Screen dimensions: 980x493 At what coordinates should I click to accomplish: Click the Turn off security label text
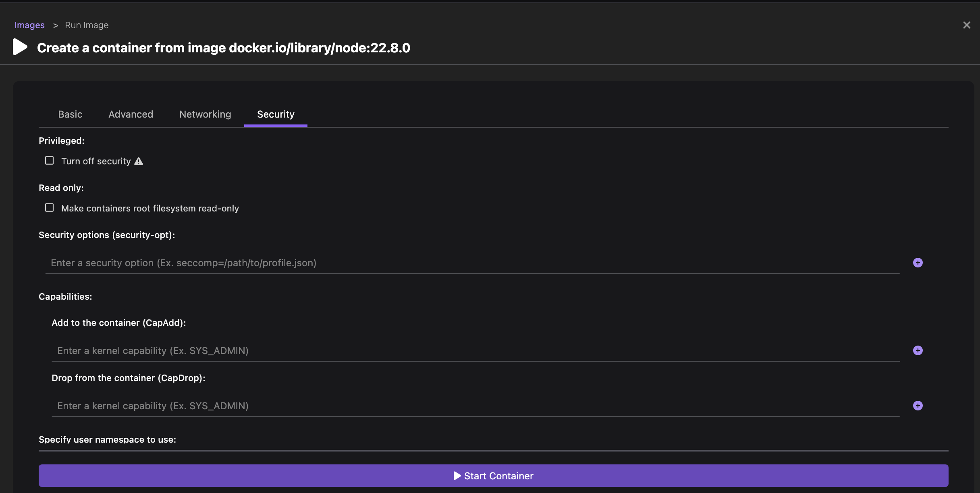coord(96,161)
